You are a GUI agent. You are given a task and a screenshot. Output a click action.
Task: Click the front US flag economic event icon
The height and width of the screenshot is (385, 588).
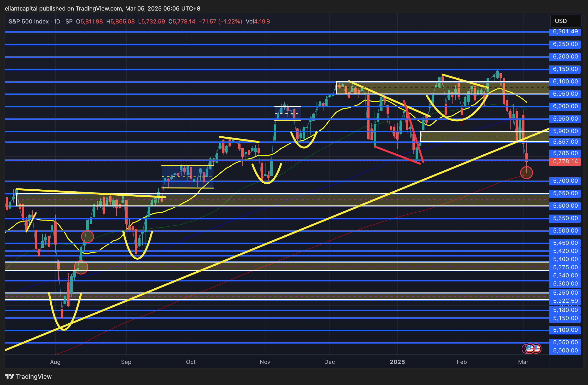point(530,349)
